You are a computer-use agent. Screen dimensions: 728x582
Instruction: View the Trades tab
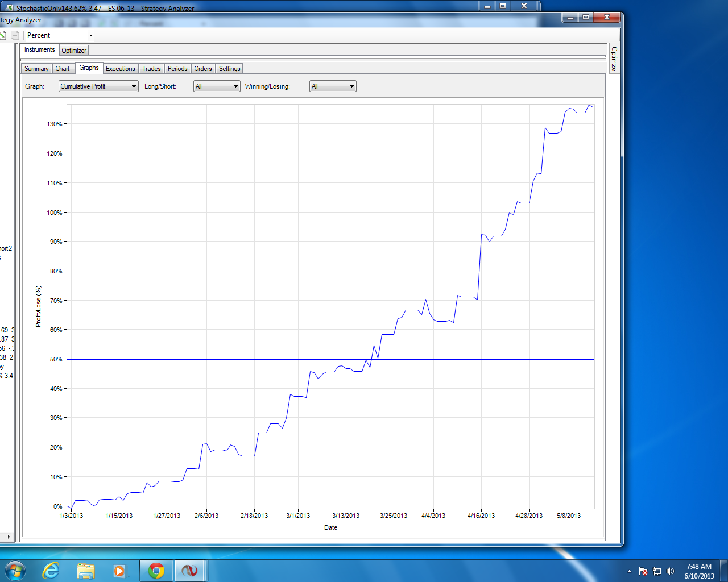151,69
